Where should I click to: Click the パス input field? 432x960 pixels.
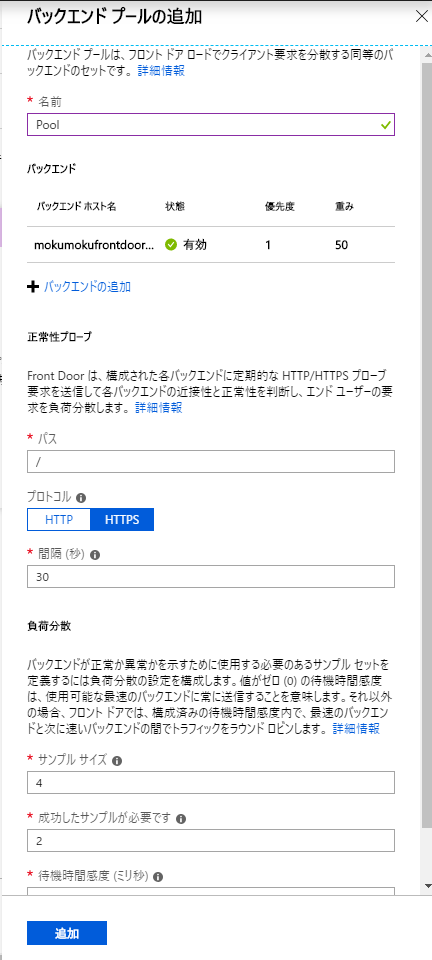pyautogui.click(x=211, y=462)
